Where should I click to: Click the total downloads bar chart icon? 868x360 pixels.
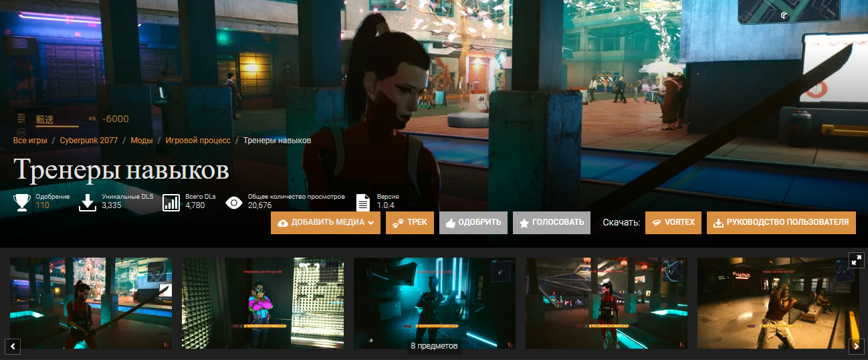click(x=172, y=202)
